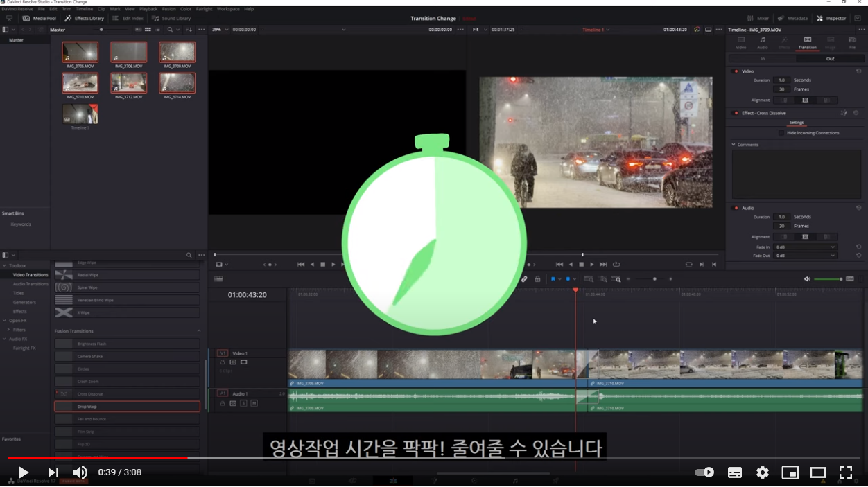Open media pool search
868x487 pixels.
tap(170, 30)
